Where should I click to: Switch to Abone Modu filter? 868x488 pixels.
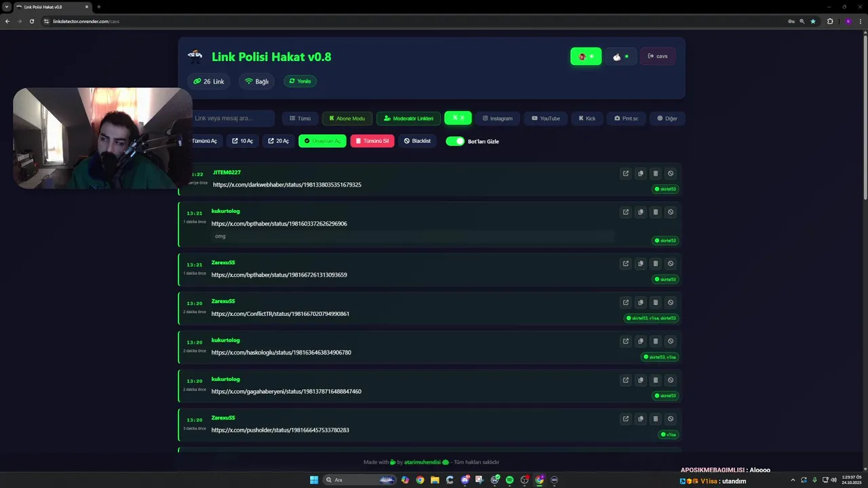347,118
